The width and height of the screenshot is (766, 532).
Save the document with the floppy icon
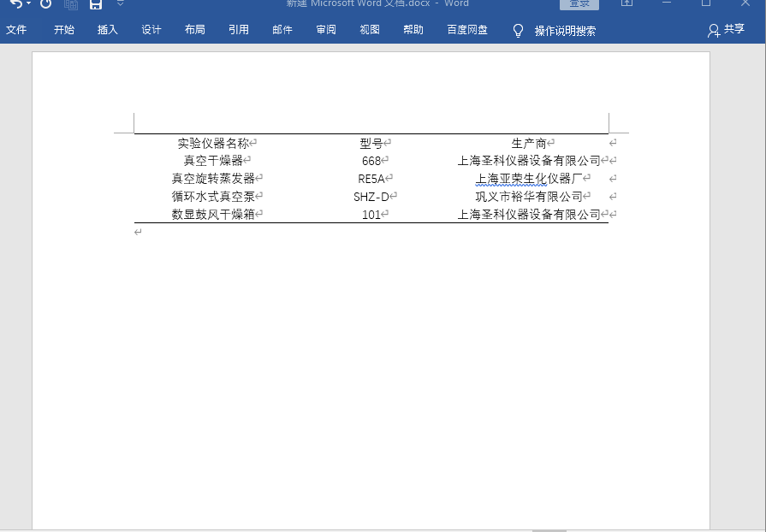pos(96,4)
